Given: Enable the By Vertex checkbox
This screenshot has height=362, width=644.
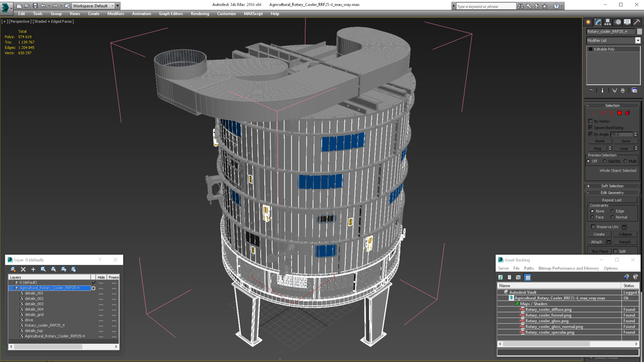Looking at the screenshot, I should [591, 121].
